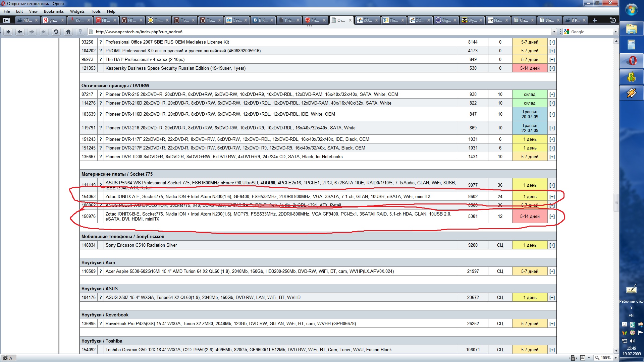Click the Rewind navigation button

[8, 32]
